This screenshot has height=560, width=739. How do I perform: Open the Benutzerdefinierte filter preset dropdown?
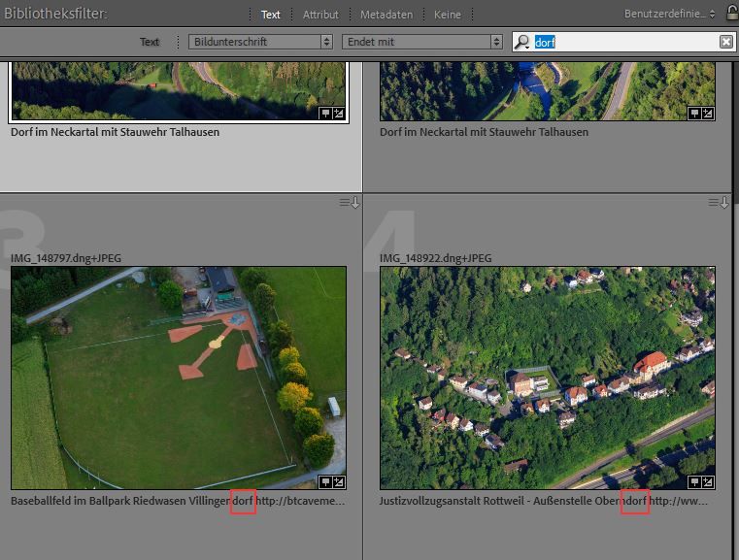tap(669, 14)
